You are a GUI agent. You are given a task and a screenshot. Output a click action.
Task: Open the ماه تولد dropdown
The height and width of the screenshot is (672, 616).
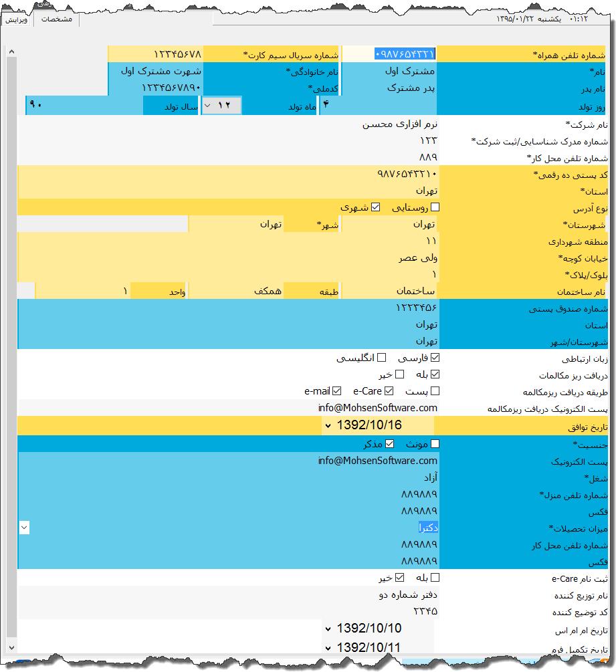[x=208, y=105]
